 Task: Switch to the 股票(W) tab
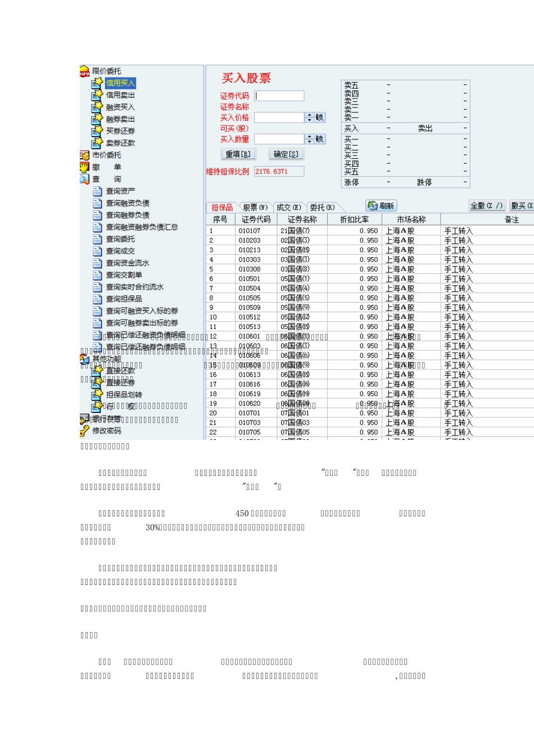(255, 207)
